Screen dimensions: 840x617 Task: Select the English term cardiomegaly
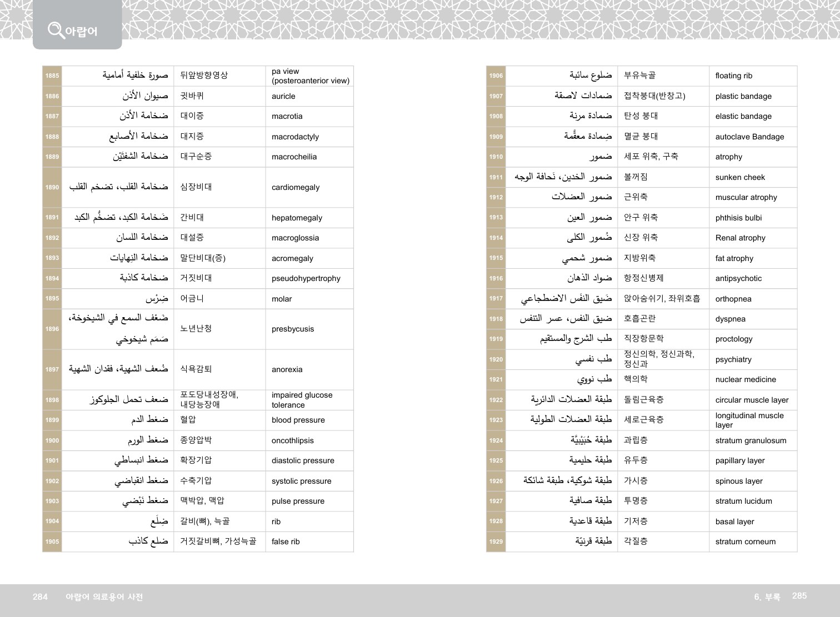tap(295, 188)
